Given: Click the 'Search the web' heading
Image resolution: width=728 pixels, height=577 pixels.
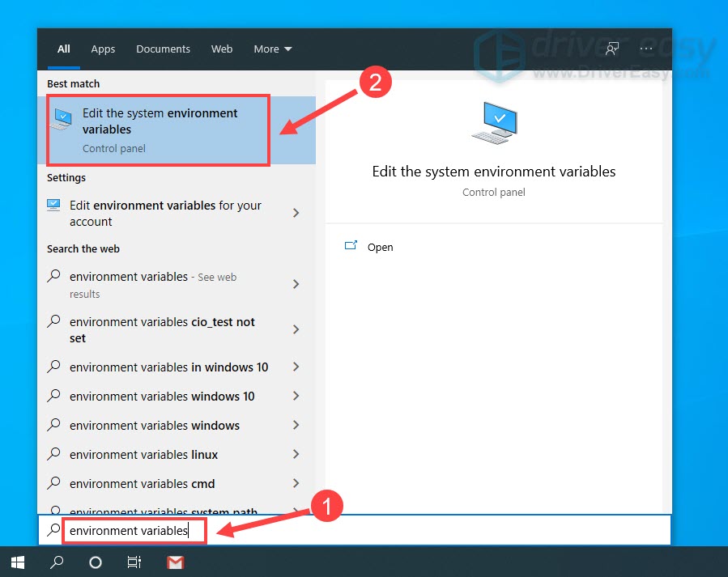Looking at the screenshot, I should pos(83,249).
